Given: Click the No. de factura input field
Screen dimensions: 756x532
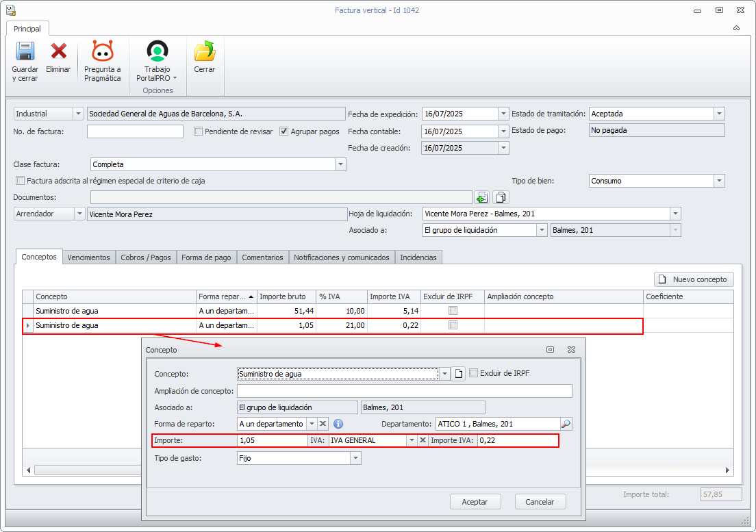Looking at the screenshot, I should coord(135,131).
